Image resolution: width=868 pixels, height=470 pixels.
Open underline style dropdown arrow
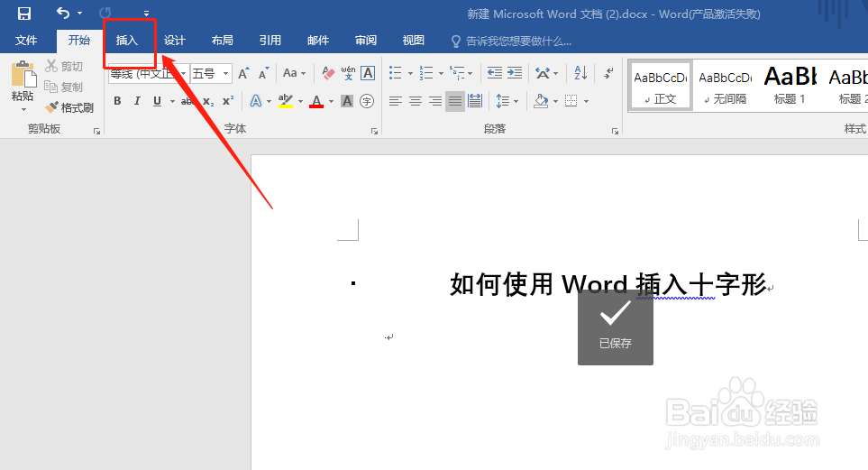pyautogui.click(x=172, y=101)
